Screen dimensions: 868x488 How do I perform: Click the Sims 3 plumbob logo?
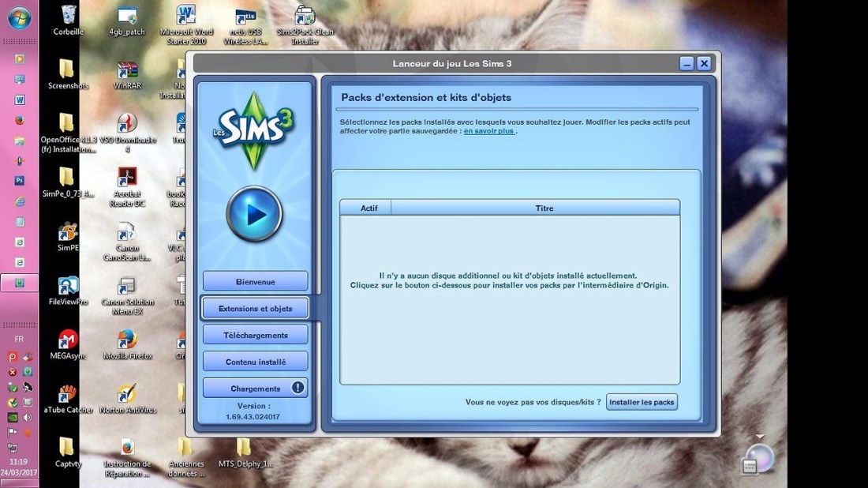click(254, 130)
